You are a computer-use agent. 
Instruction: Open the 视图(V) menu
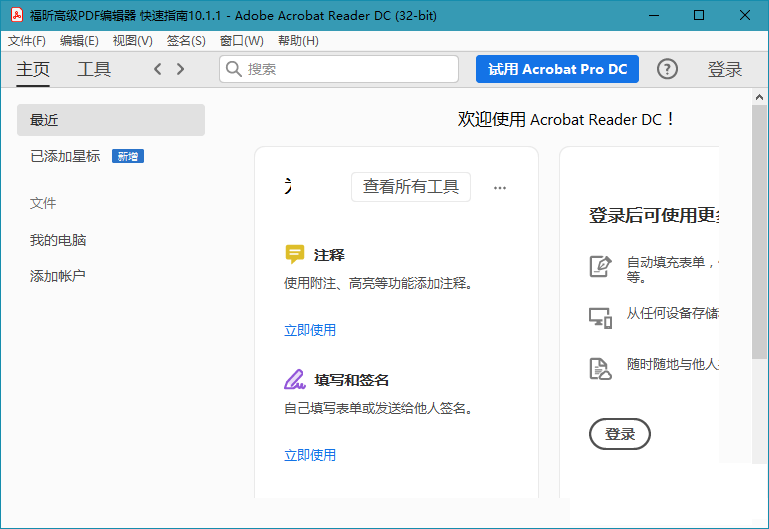[132, 41]
